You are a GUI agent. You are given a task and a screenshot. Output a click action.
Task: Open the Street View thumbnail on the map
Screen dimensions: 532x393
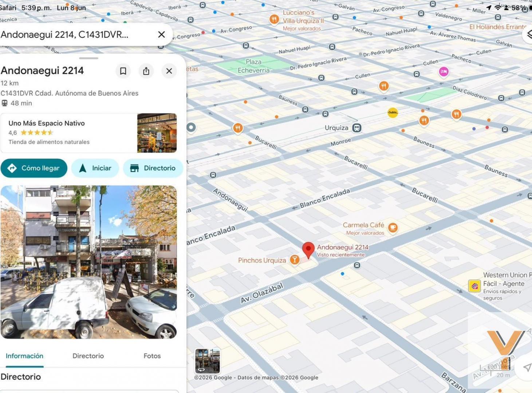[208, 361]
